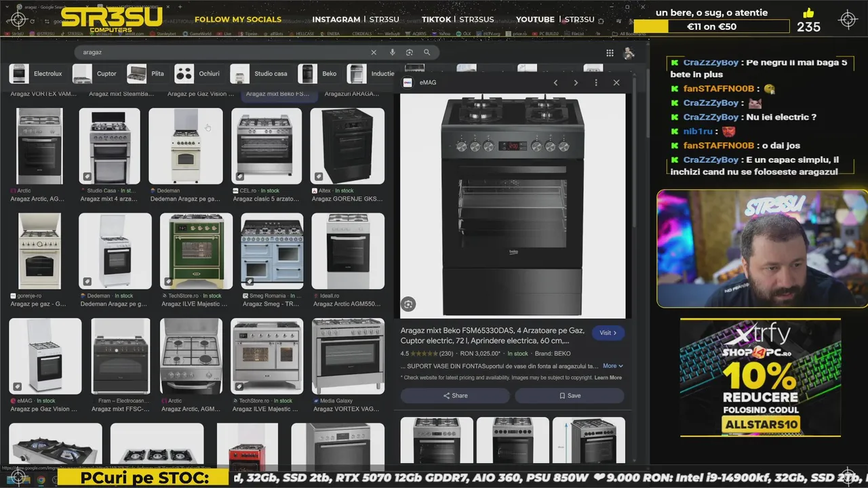
Task: Open Studio Casa aragaz mixt thumbnail
Action: [x=109, y=146]
